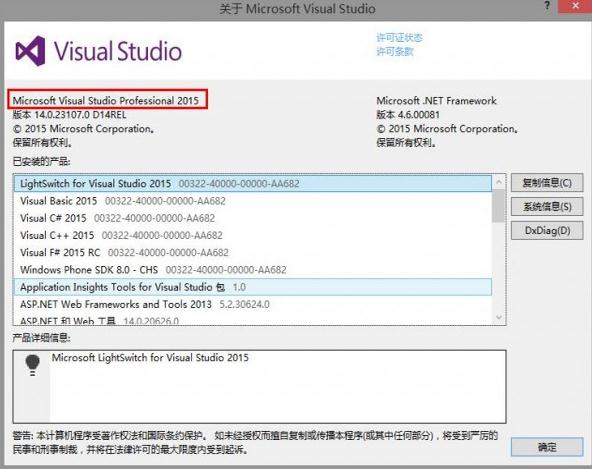Select Visual Basic 2015 list row
Viewport: 592px width, 469px height.
[253, 201]
